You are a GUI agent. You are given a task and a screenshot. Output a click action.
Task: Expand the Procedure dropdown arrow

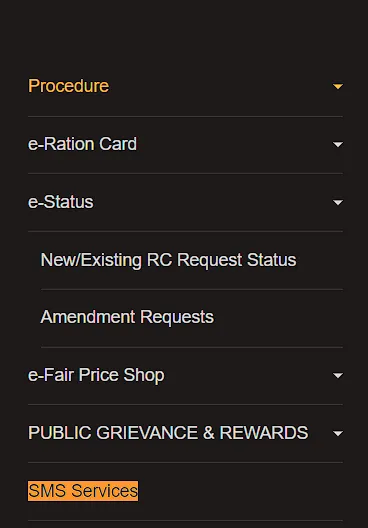[338, 87]
